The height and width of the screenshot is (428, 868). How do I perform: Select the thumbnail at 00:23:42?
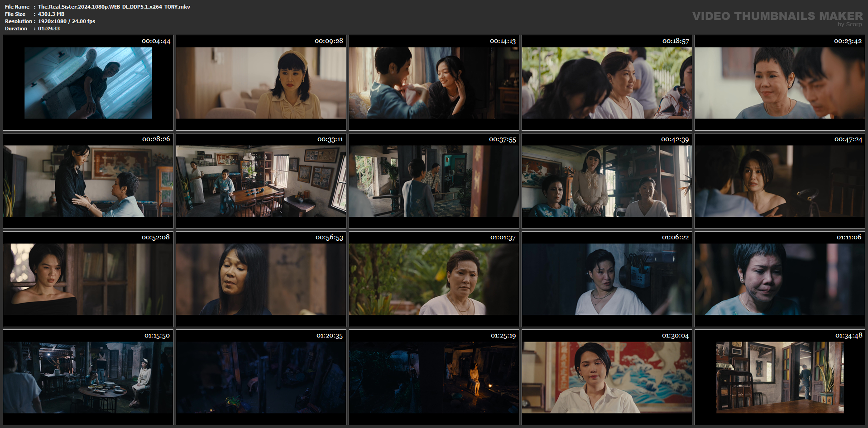[x=780, y=83]
